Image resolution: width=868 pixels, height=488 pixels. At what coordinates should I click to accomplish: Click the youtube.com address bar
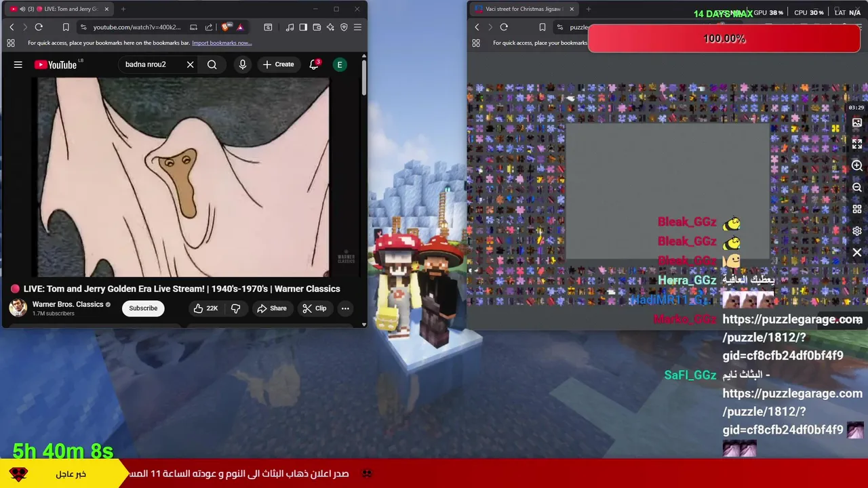[x=137, y=27]
